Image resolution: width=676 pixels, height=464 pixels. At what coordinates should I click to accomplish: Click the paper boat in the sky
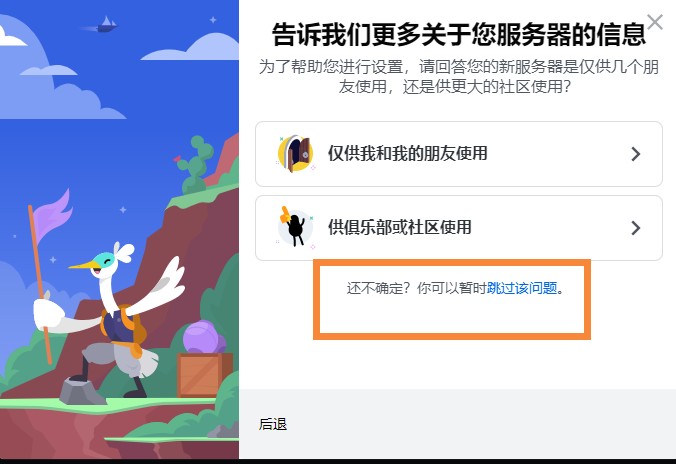click(106, 24)
